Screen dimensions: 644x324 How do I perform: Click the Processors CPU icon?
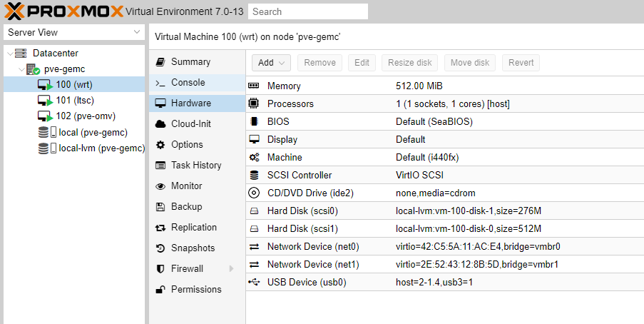tap(254, 103)
